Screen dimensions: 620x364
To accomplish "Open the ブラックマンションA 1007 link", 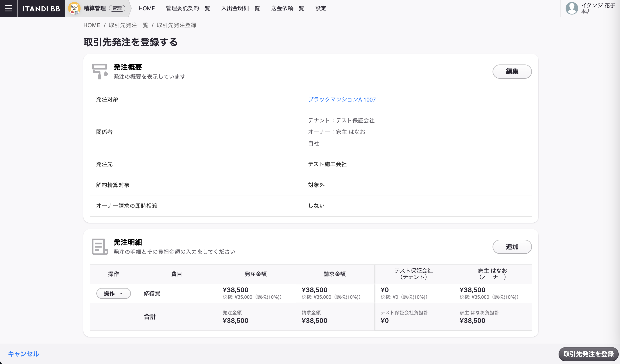I will pos(342,100).
